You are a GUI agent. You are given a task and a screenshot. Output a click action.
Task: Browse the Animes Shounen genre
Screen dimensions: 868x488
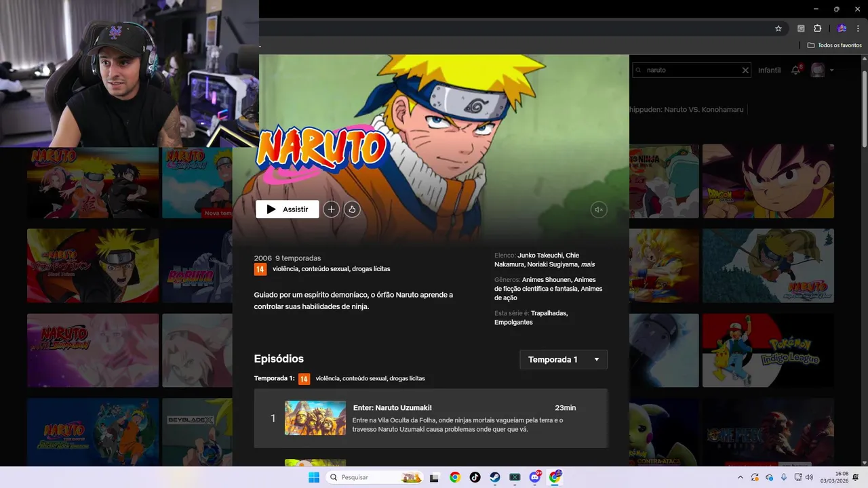click(x=547, y=279)
